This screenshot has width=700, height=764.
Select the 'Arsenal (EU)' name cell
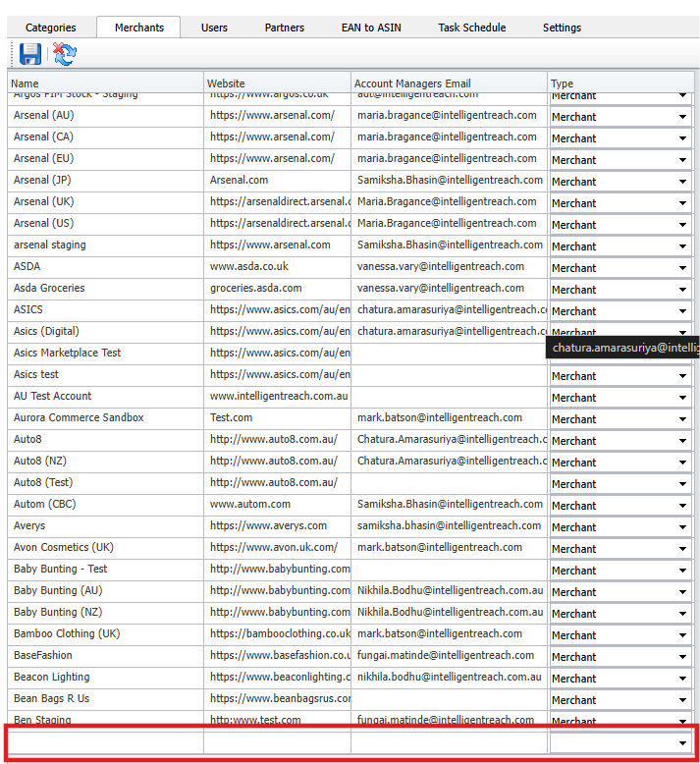(105, 159)
